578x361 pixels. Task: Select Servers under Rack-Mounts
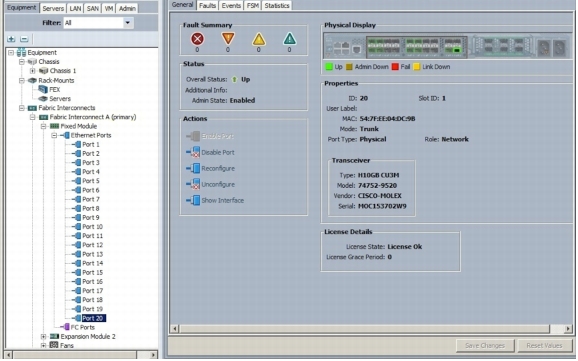click(x=60, y=99)
